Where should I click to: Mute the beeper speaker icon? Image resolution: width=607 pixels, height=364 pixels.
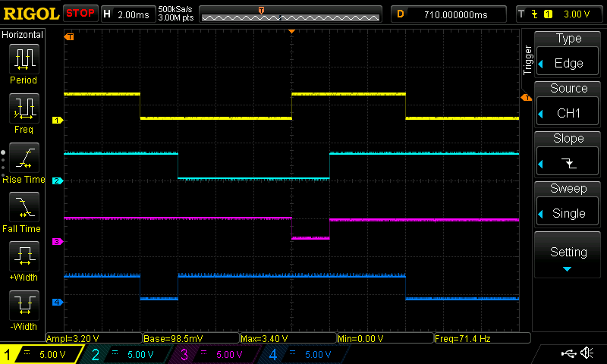pos(587,353)
